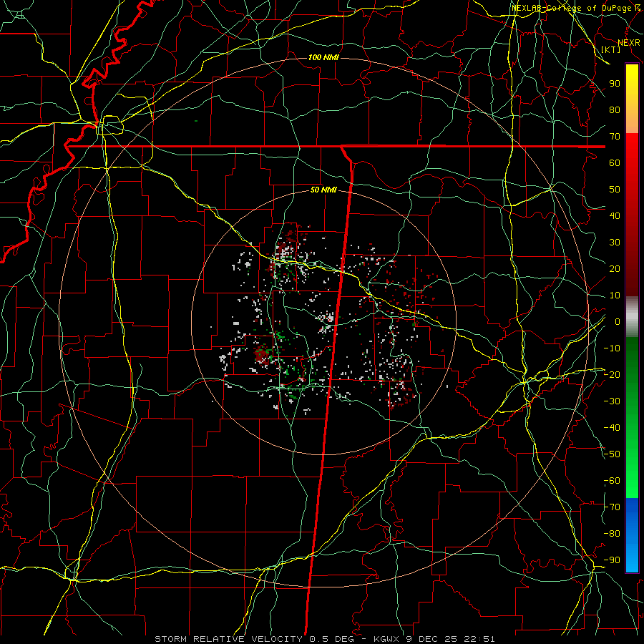Click the 20 value on the velocity scale
This screenshot has height=644, width=644.
coord(615,268)
